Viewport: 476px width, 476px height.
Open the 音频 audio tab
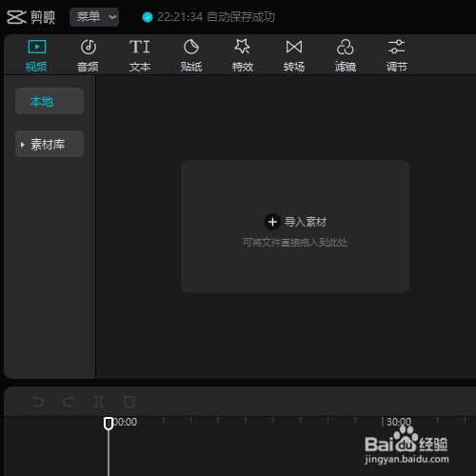tap(88, 56)
